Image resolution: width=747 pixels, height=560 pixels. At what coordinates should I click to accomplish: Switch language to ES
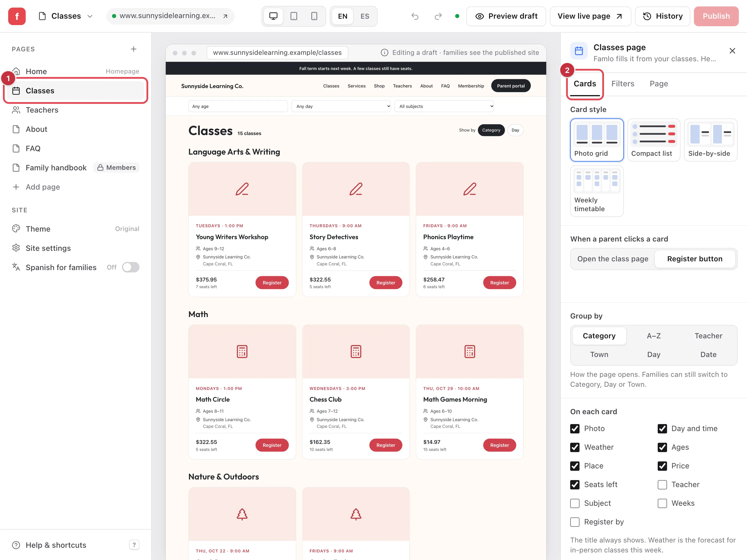[x=365, y=16]
